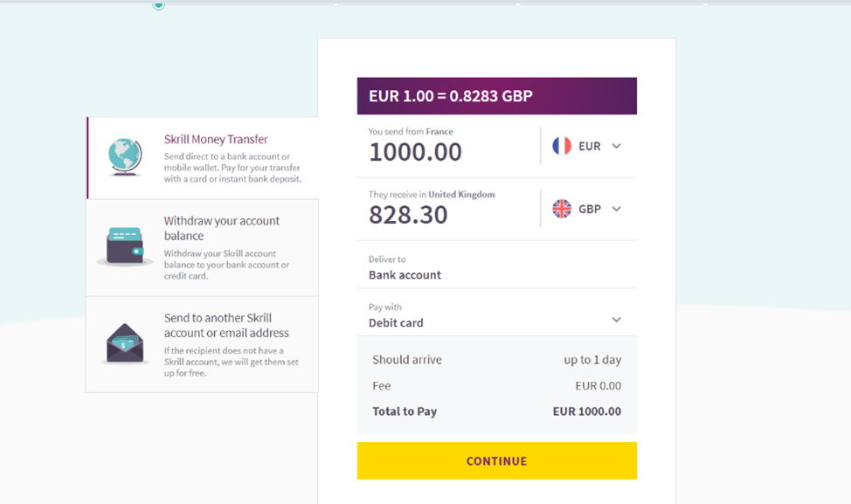
Task: Click the Total to Pay amount EUR 1000.00
Action: coord(586,411)
